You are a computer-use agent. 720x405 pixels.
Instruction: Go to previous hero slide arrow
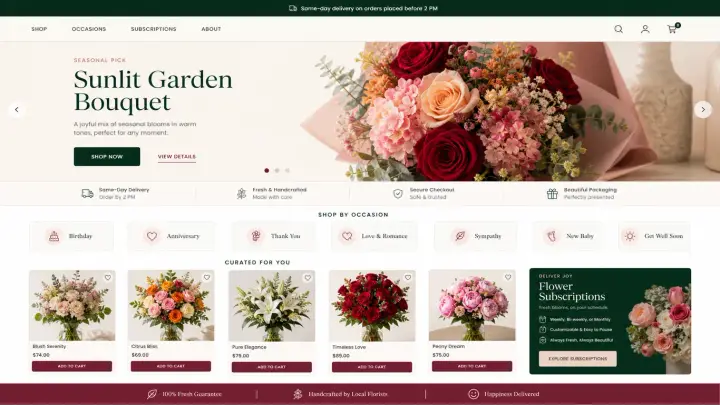(17, 110)
